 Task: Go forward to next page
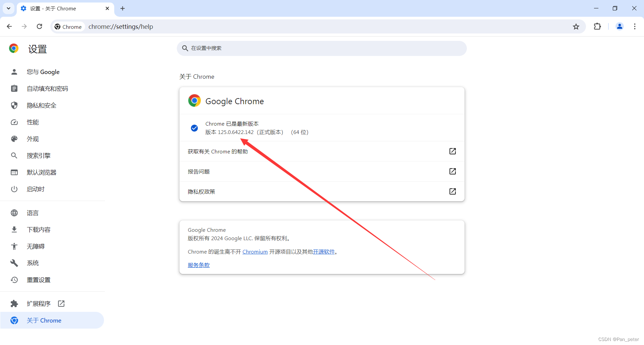coord(24,26)
